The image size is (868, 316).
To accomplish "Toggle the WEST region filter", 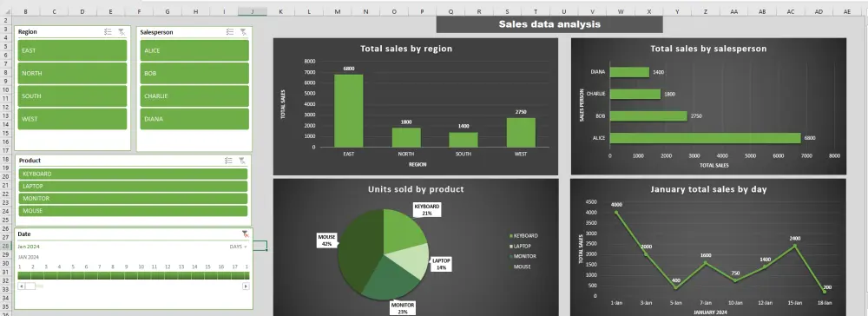I will (x=72, y=118).
